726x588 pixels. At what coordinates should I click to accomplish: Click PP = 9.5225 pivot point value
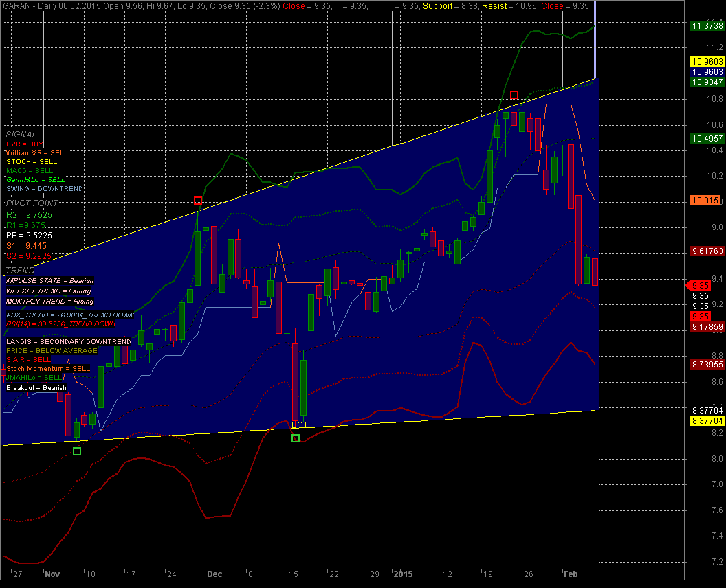[29, 235]
